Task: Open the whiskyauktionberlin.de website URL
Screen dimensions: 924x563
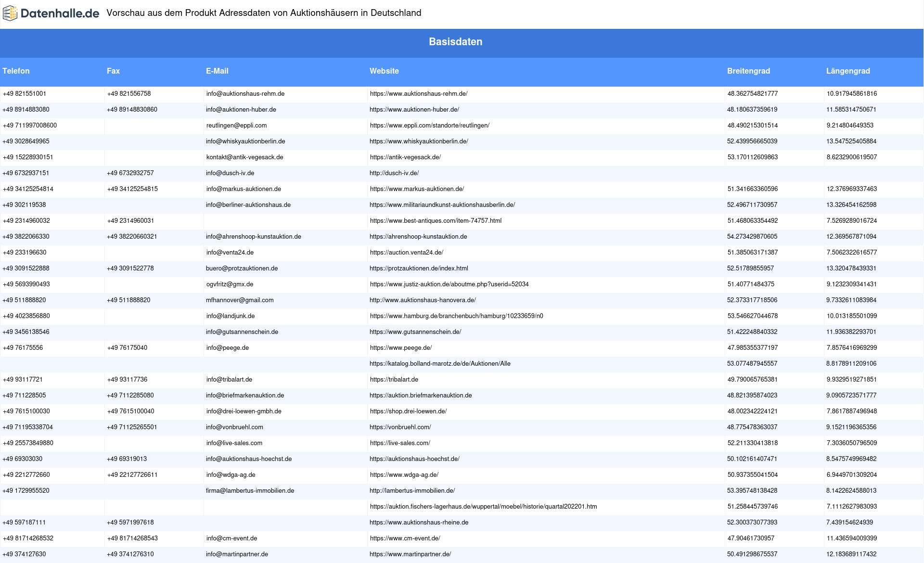Action: click(419, 141)
